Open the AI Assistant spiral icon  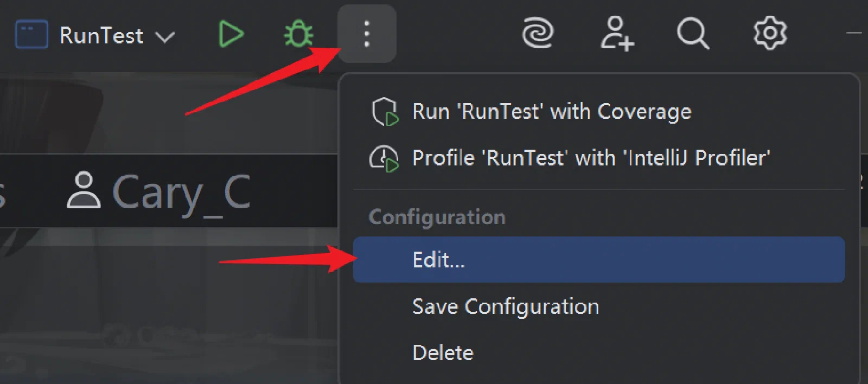pyautogui.click(x=538, y=33)
